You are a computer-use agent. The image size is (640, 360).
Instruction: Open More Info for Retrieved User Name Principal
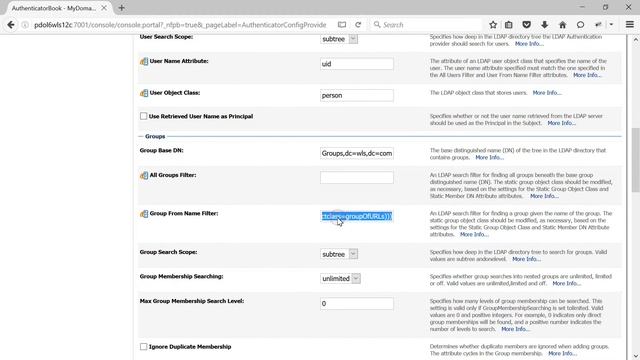(562, 123)
